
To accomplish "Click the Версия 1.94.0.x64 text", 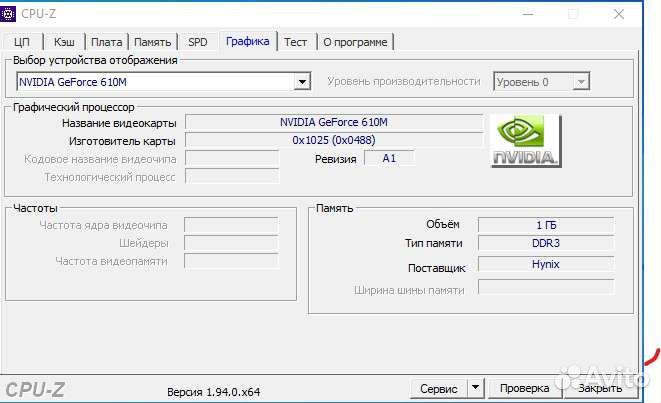I will pos(213,392).
